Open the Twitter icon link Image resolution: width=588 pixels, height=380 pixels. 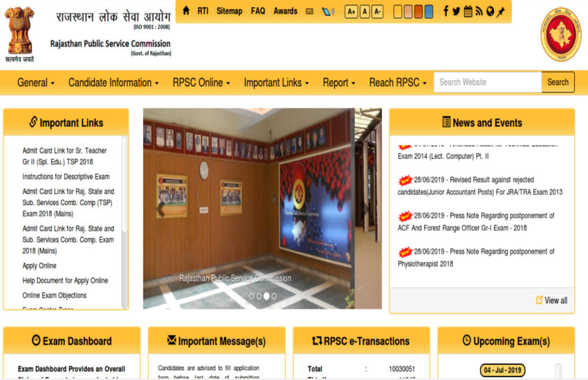click(x=457, y=11)
